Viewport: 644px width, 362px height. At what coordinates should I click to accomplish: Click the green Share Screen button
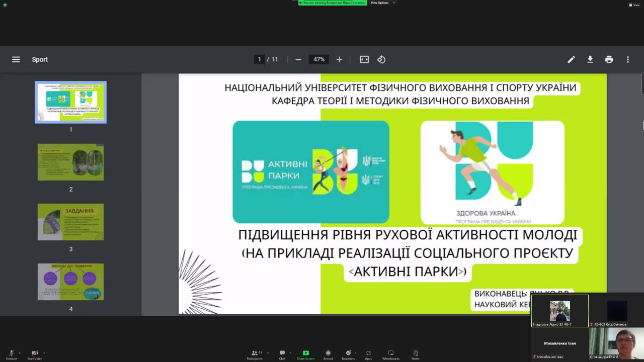tap(305, 353)
